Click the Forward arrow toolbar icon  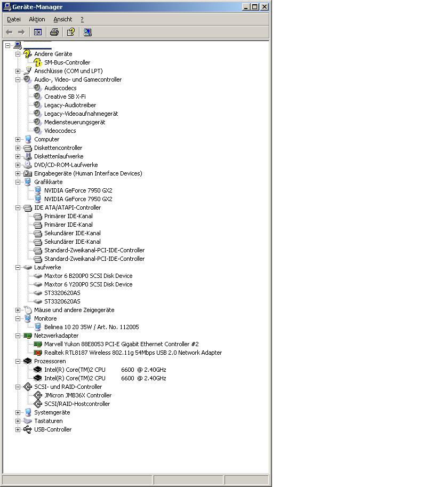[21, 32]
